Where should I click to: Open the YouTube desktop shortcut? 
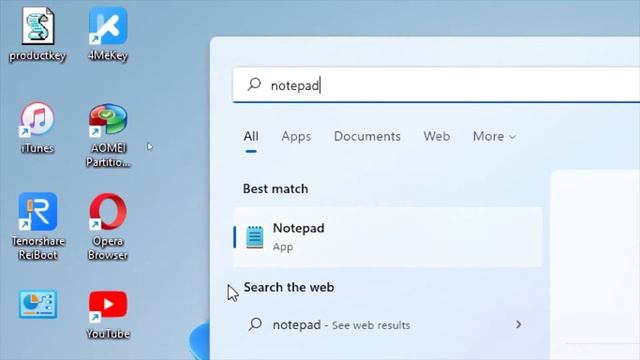pyautogui.click(x=108, y=314)
